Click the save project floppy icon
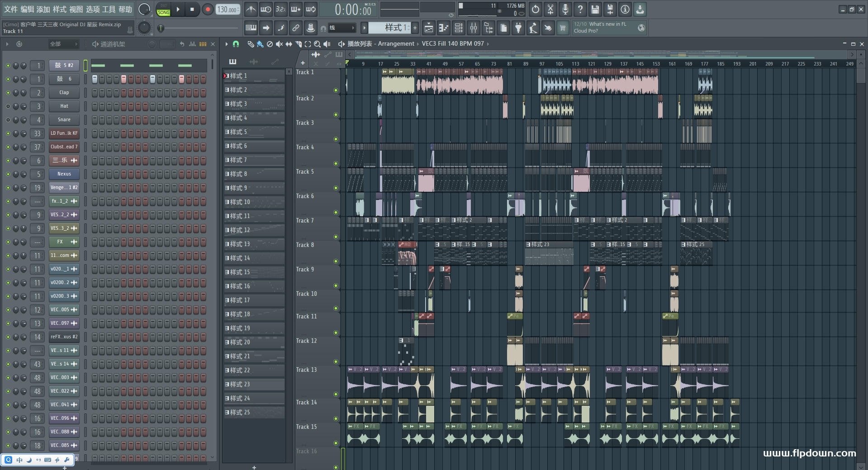This screenshot has height=470, width=868. tap(595, 9)
